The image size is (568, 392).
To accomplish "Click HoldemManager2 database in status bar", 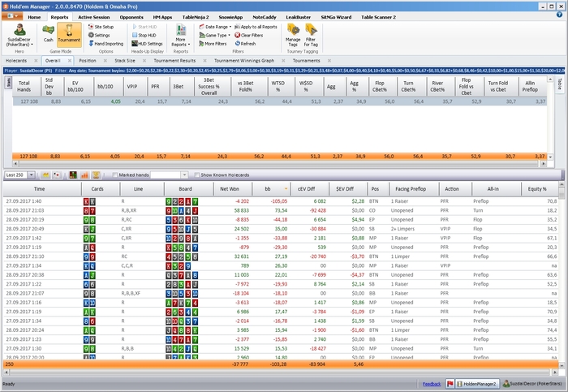I will coord(477,384).
